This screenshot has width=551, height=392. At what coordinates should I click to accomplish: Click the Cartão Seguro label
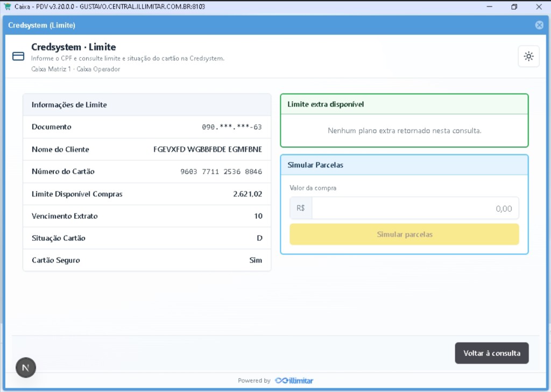point(56,260)
